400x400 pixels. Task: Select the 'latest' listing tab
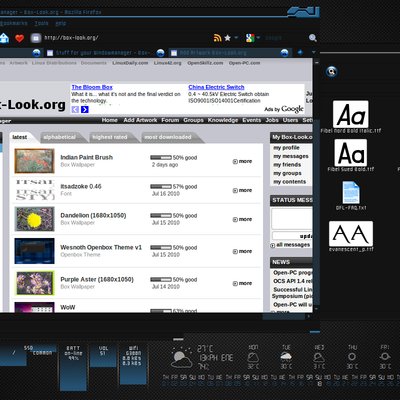point(20,137)
